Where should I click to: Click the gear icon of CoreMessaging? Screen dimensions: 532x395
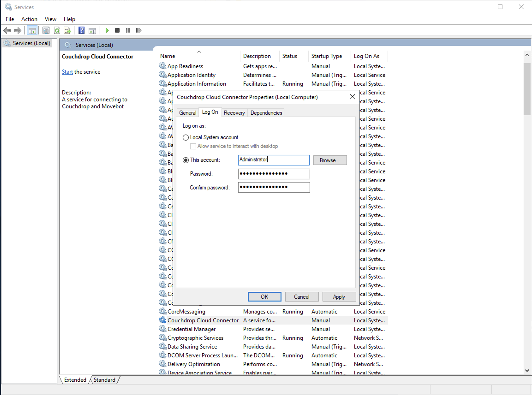163,311
